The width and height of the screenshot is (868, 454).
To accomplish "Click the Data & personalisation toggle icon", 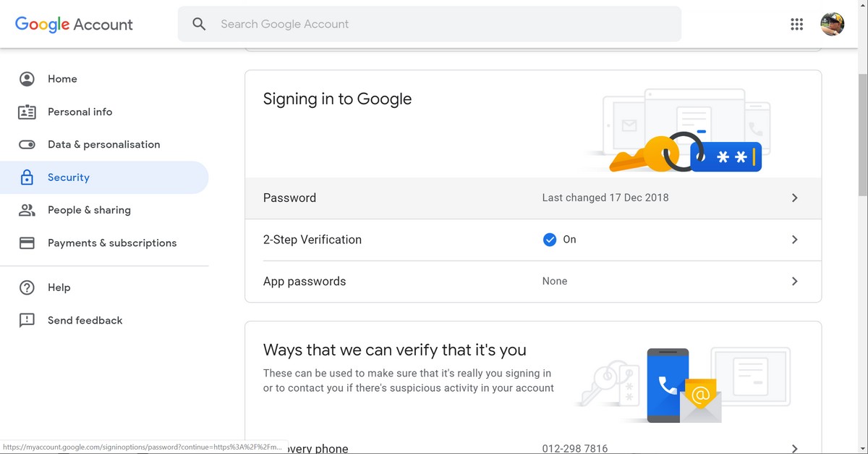I will click(27, 145).
